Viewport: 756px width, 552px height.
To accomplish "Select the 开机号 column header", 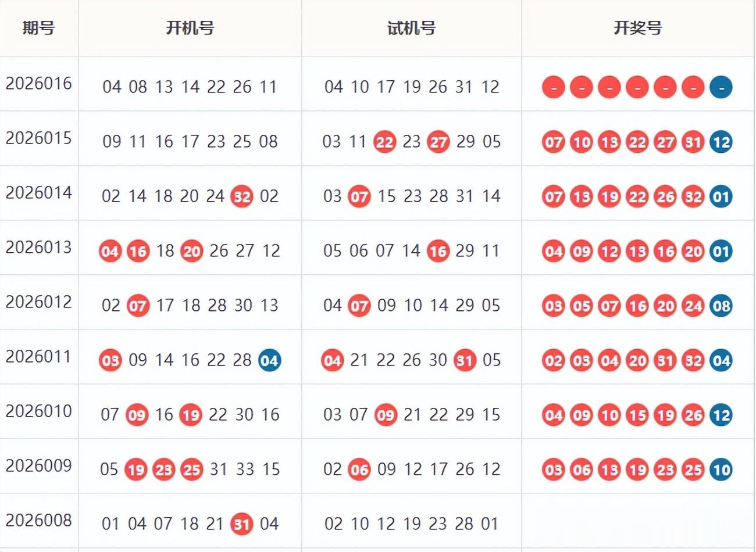I will pos(190,28).
